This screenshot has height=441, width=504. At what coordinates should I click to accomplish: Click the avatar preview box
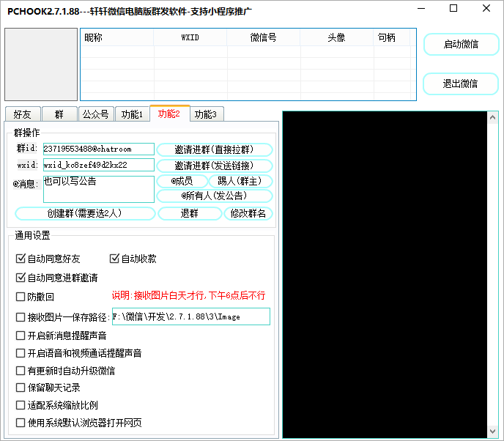point(41,64)
